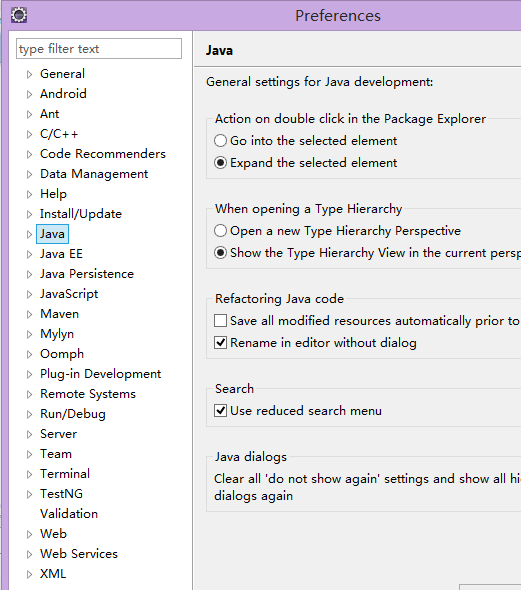Choose 'Open a new Type Hierarchy Perspective'
The width and height of the screenshot is (521, 590).
[220, 231]
